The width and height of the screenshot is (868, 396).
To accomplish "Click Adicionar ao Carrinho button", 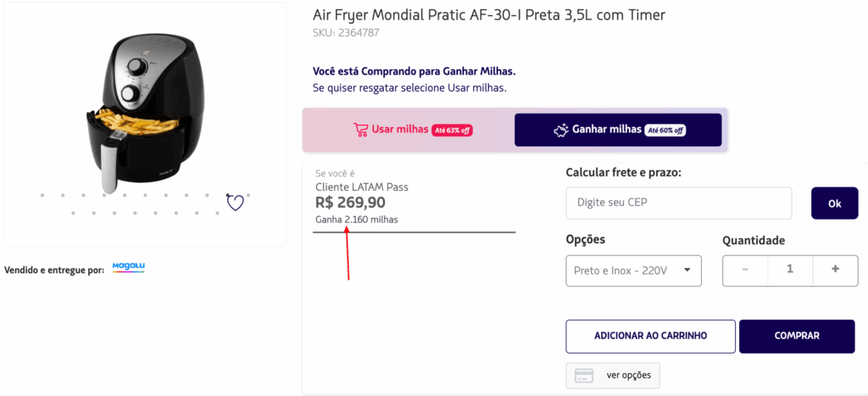I will pos(650,336).
